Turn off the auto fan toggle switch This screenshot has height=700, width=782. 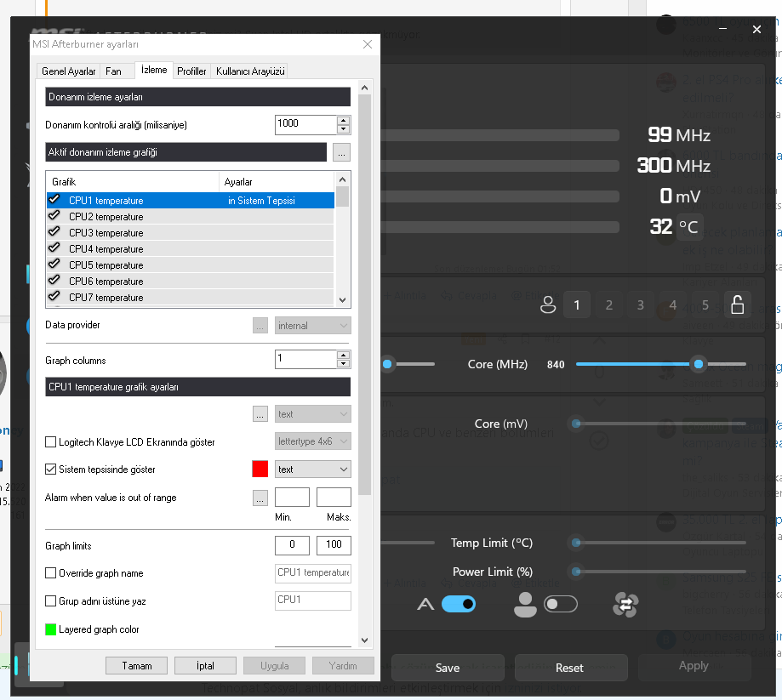459,604
